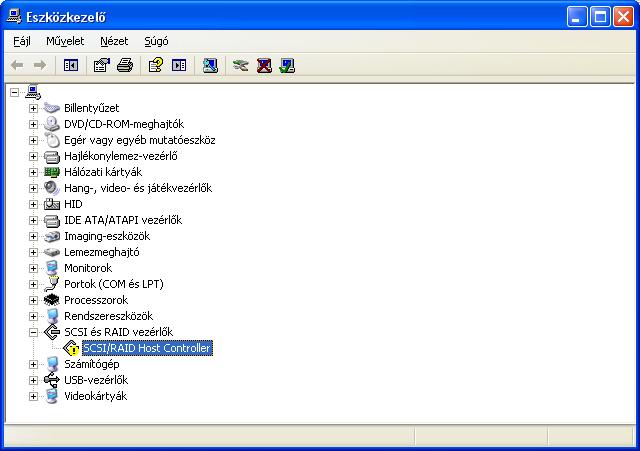Viewport: 640px width, 451px height.
Task: Click the Back arrow toolbar button
Action: pos(17,65)
